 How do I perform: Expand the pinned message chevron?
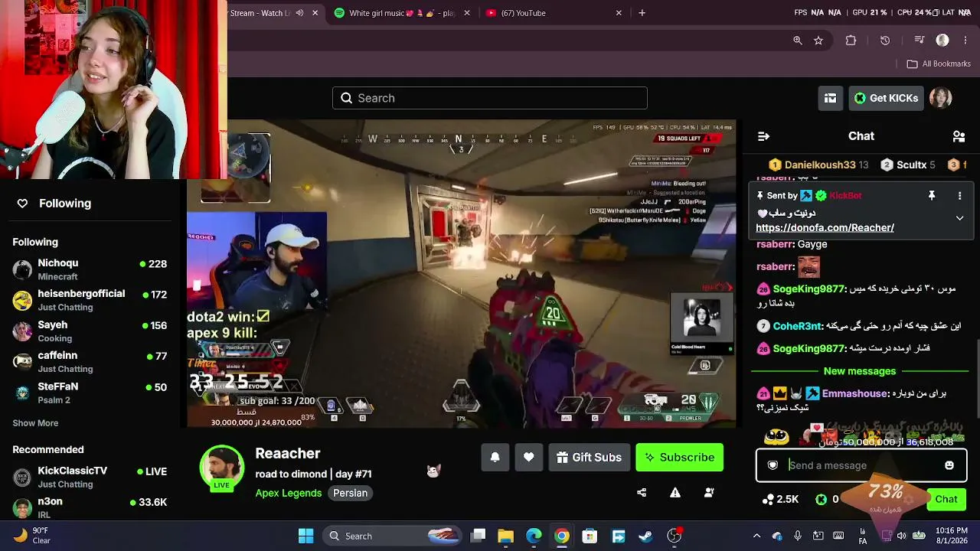point(959,218)
